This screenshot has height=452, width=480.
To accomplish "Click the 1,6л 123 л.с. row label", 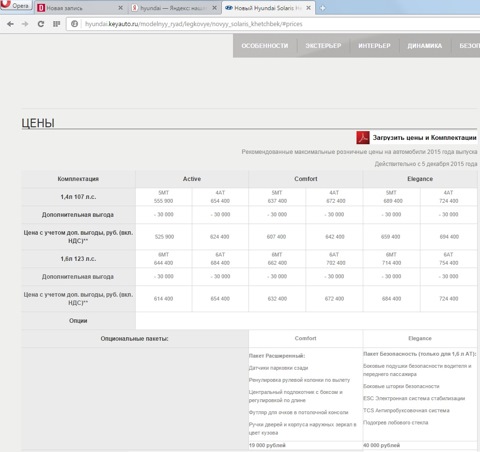I will coord(78,259).
